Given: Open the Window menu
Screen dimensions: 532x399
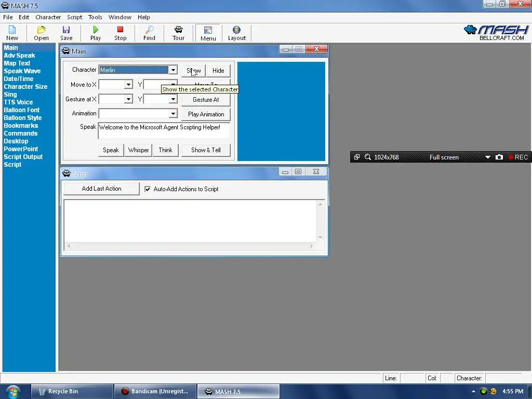Looking at the screenshot, I should 120,17.
